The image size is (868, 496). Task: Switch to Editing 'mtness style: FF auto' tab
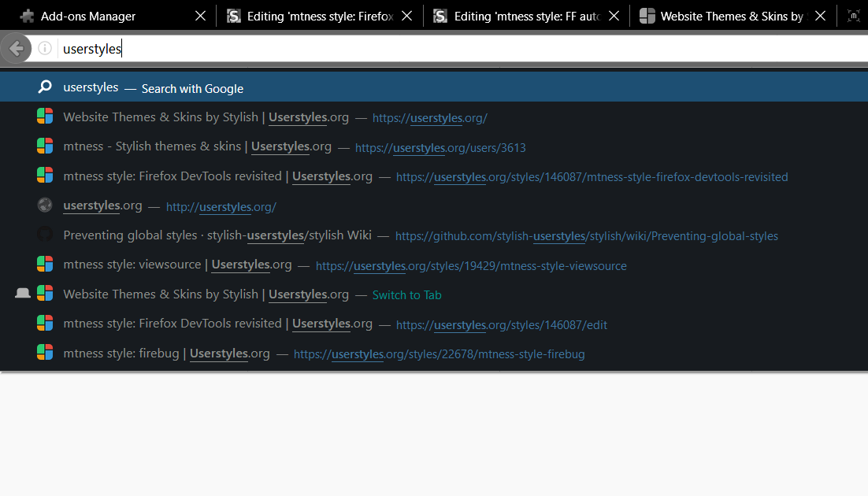point(526,16)
